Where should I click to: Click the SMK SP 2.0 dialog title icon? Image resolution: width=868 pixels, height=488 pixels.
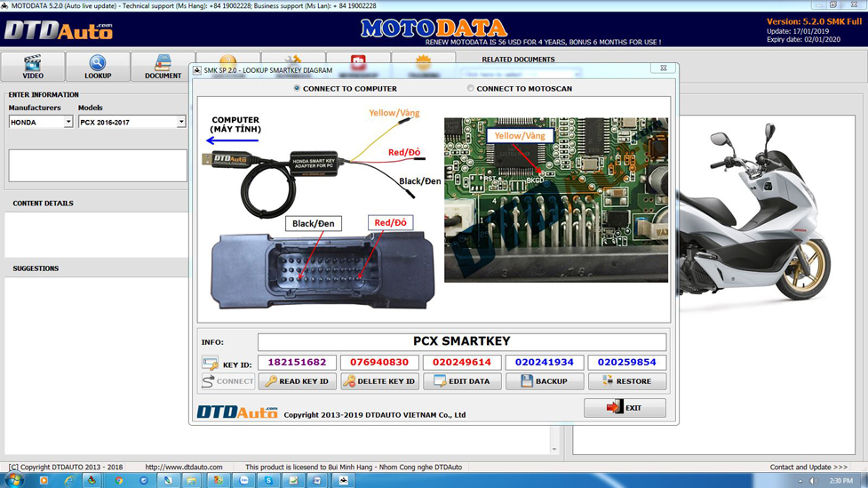[x=197, y=70]
